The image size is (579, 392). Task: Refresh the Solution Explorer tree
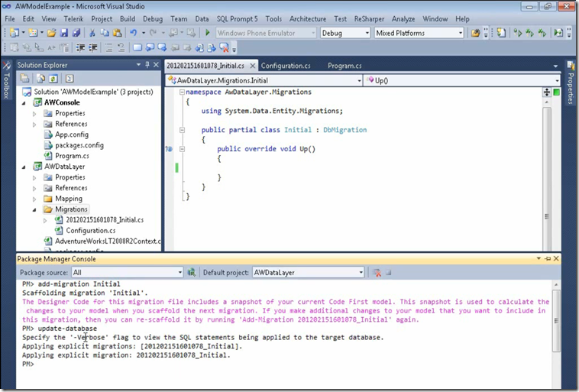(x=53, y=79)
